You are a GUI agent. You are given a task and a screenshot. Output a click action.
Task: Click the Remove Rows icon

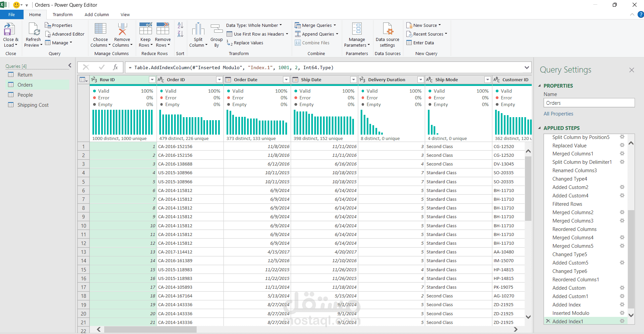pyautogui.click(x=163, y=29)
